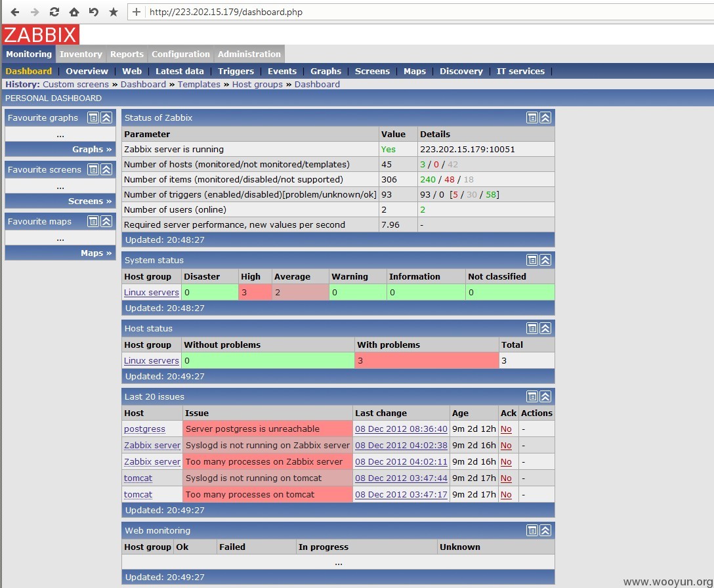Open the System status widget menu icon
714x588 pixels.
(x=532, y=260)
